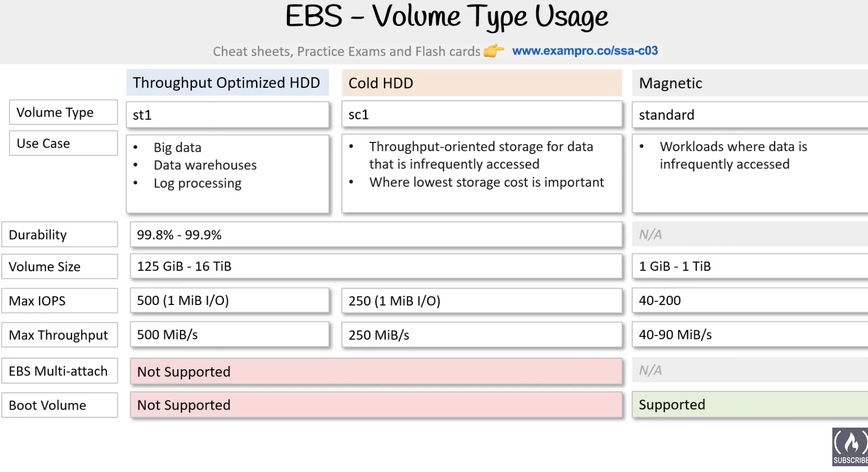868x472 pixels.
Task: Click the freeCodeCamp Subscribe logo
Action: tap(850, 446)
